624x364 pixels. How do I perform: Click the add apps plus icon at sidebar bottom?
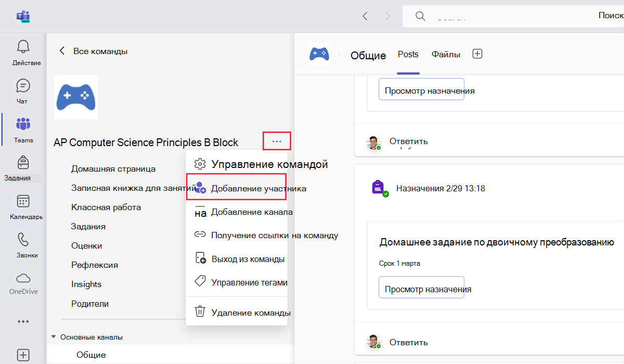(x=23, y=355)
